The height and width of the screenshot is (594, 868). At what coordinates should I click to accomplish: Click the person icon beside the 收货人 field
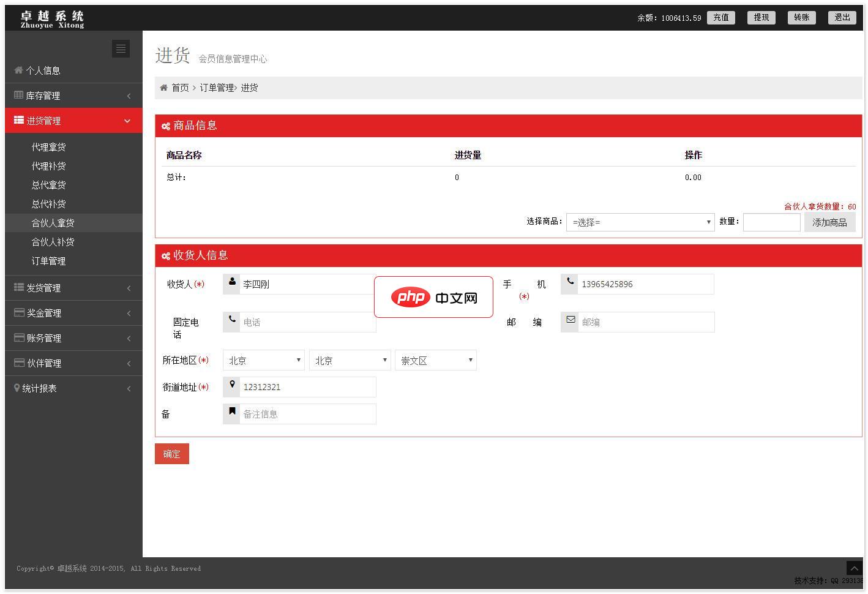(x=231, y=282)
